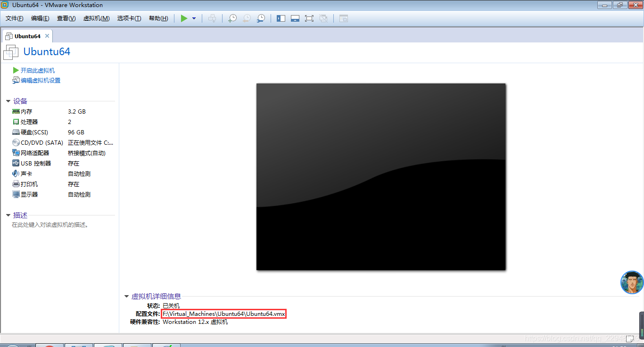Select the 声卡 sound card row
The width and height of the screenshot is (644, 347).
pyautogui.click(x=63, y=174)
